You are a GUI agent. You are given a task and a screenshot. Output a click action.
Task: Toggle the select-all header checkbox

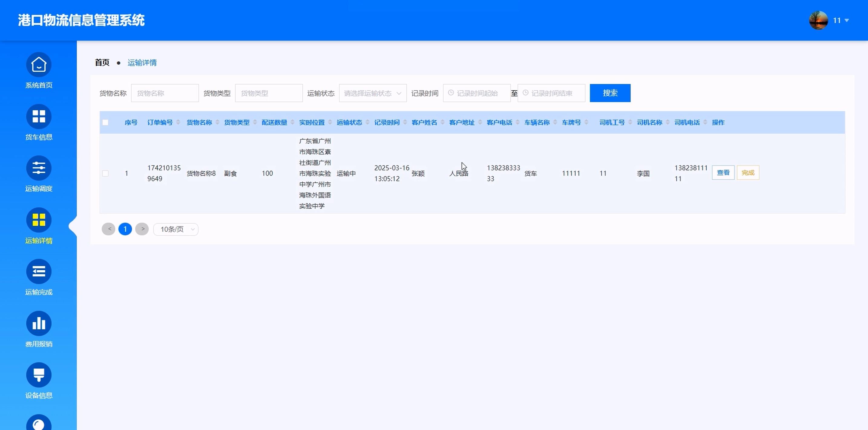click(105, 122)
